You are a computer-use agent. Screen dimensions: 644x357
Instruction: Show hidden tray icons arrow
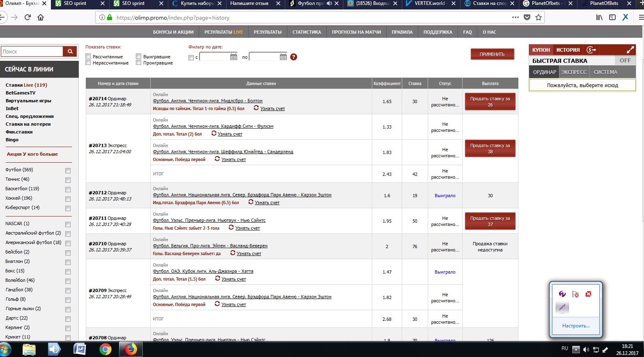[x=576, y=350]
